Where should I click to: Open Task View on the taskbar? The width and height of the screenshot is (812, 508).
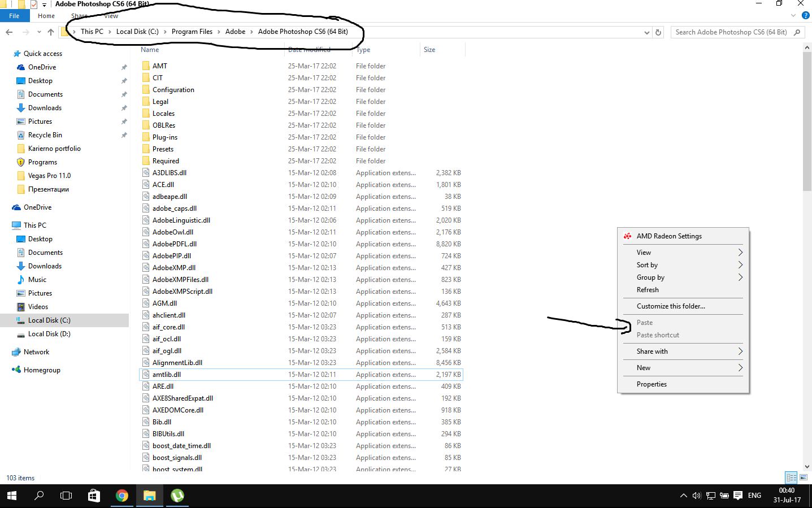pyautogui.click(x=66, y=496)
